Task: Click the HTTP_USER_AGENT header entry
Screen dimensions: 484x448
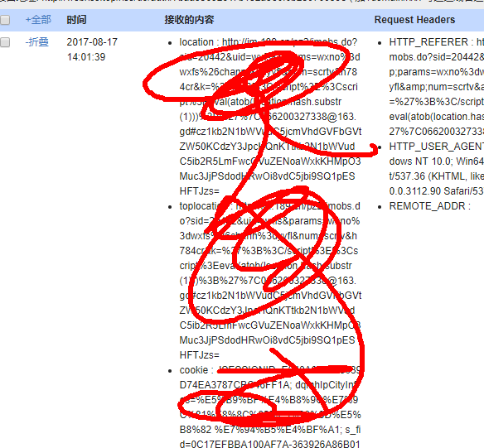Action: (437, 146)
